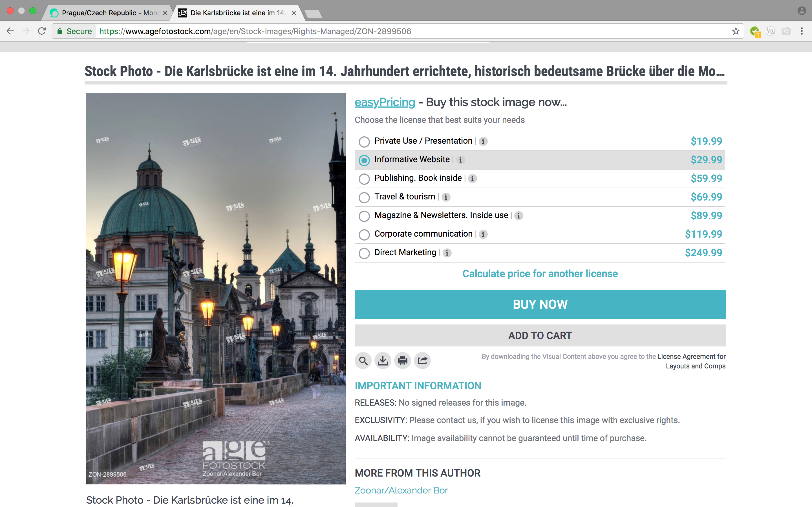
Task: Click the share arrow icon
Action: tap(422, 361)
